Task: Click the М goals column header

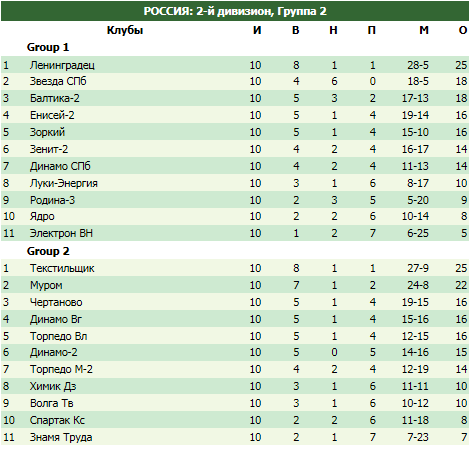Action: [424, 30]
